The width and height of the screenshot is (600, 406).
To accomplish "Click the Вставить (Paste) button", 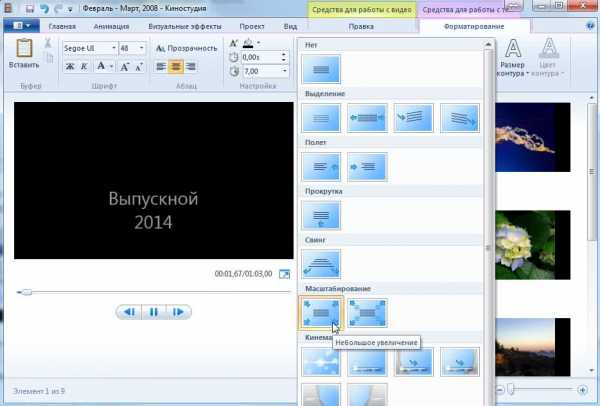I will [24, 54].
